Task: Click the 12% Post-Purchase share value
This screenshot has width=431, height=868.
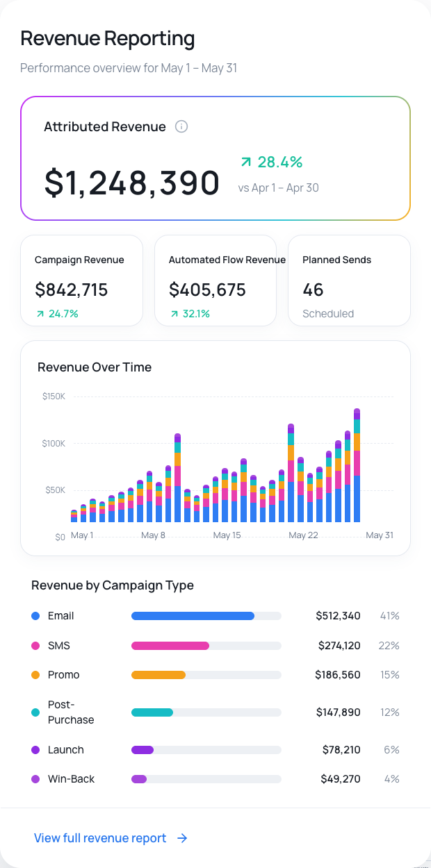Action: [390, 712]
